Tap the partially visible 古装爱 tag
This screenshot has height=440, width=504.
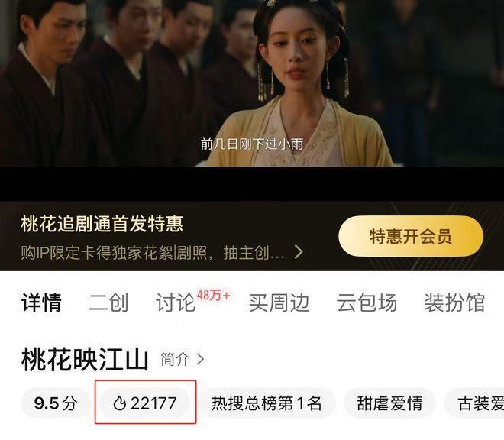pyautogui.click(x=475, y=403)
